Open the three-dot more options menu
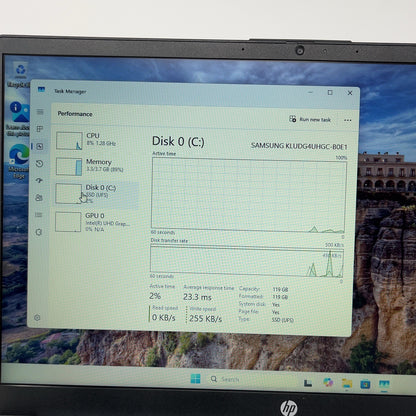416x416 pixels. (x=348, y=120)
